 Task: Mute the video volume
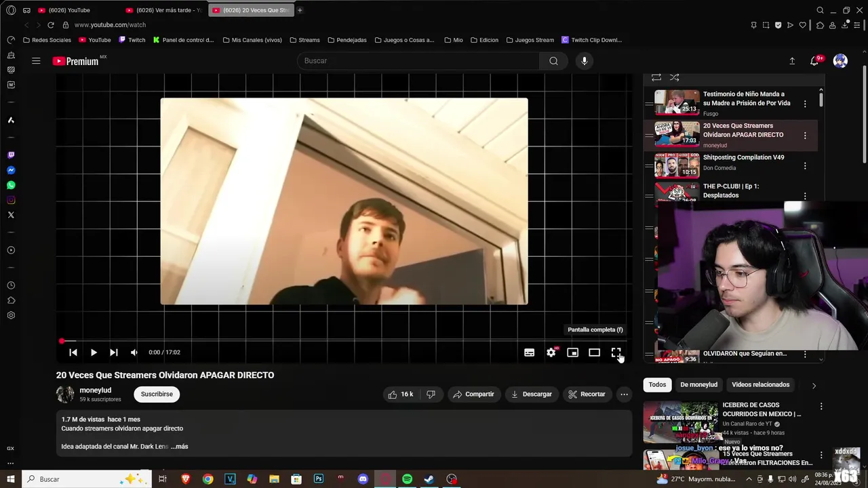[x=134, y=352]
